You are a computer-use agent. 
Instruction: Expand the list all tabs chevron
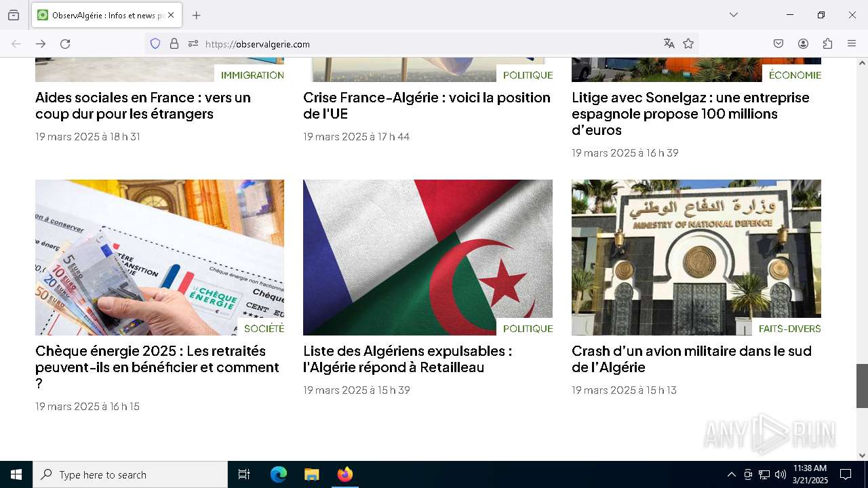click(734, 15)
